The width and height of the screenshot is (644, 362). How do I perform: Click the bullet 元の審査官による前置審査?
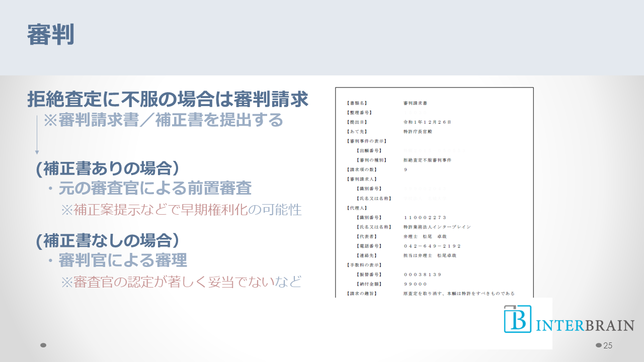click(150, 188)
